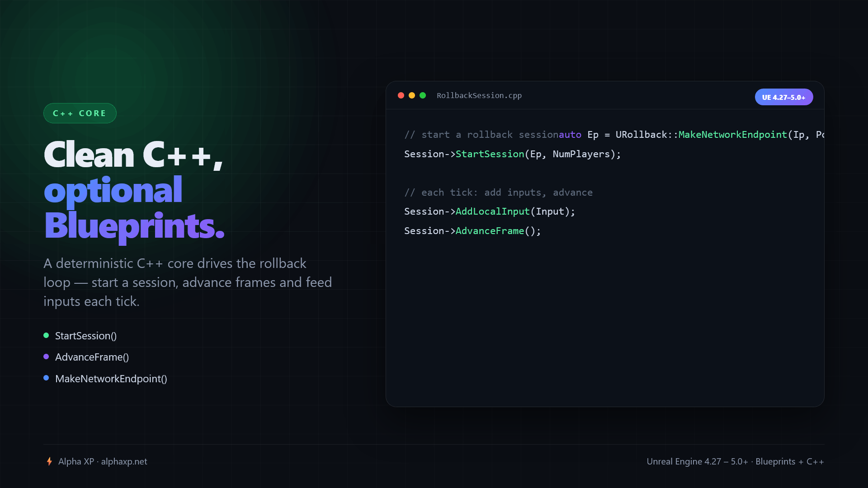Viewport: 868px width, 488px height.
Task: Click the 'auto' keyword in the code
Action: pos(570,135)
